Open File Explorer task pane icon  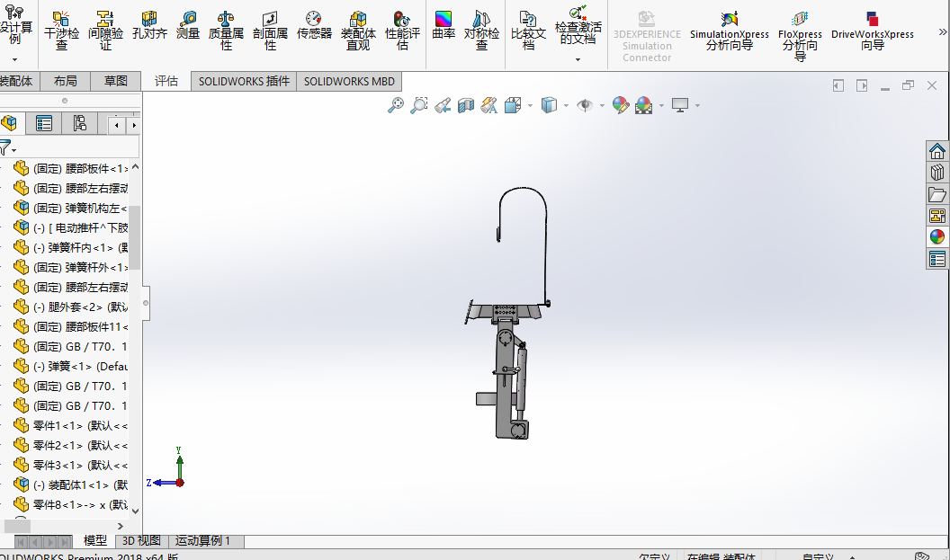coord(937,194)
